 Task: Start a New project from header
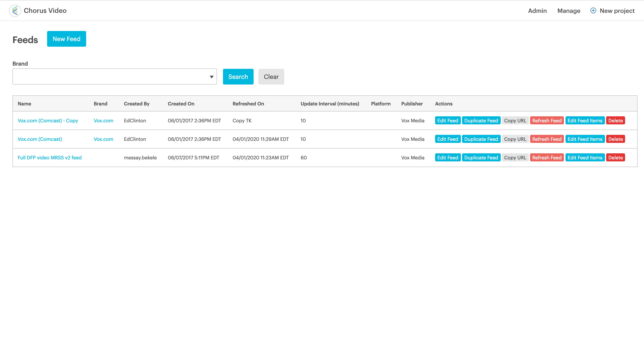[x=617, y=11]
